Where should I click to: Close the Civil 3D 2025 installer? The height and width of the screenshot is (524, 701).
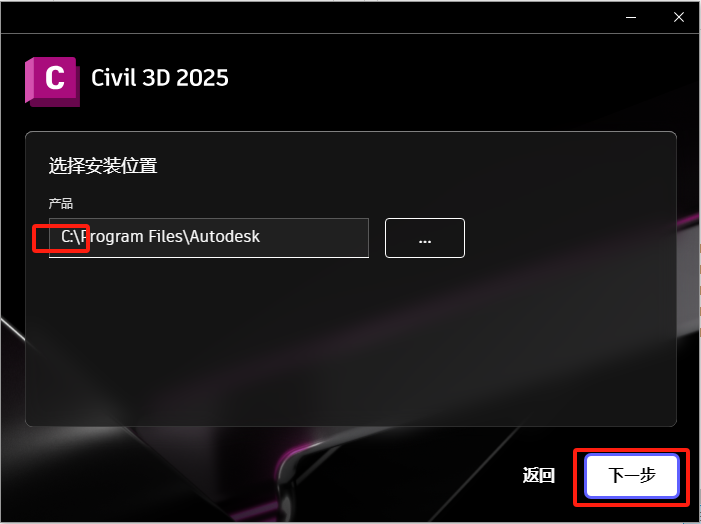(x=679, y=17)
